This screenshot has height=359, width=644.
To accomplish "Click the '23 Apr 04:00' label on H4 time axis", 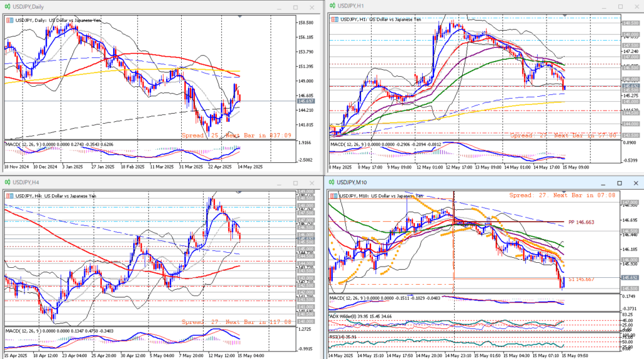I will pos(75,356).
